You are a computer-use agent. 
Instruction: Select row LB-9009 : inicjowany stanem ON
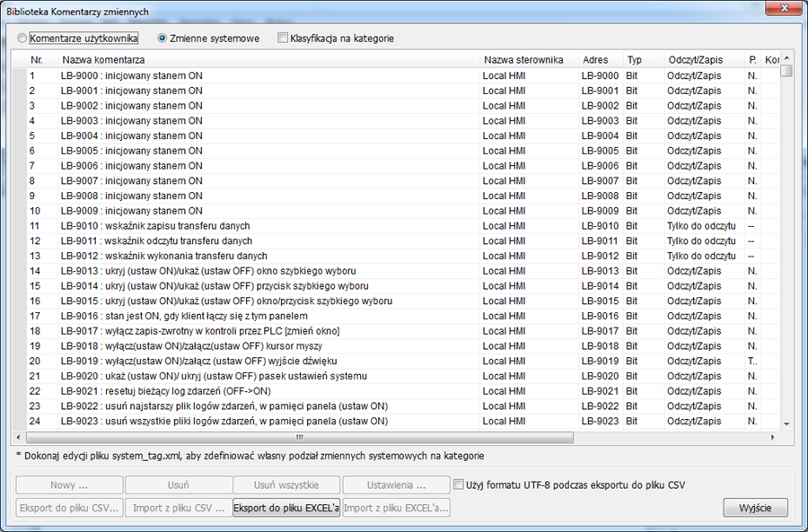point(395,211)
